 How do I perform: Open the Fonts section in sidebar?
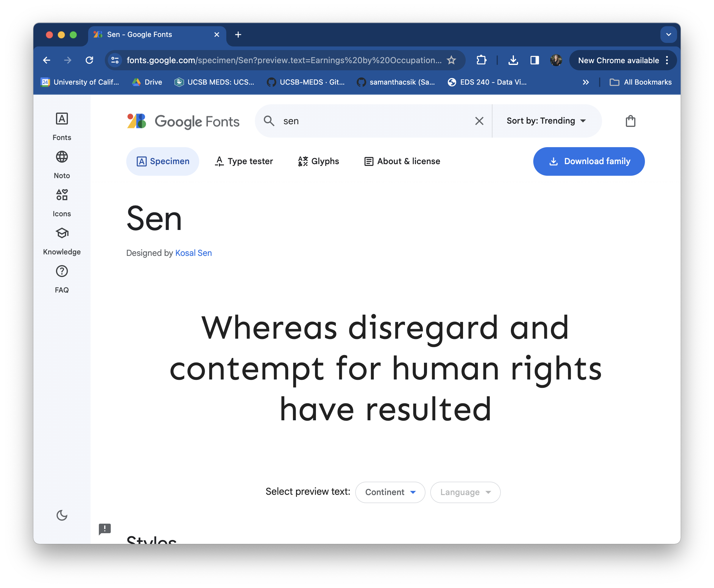[x=62, y=126]
